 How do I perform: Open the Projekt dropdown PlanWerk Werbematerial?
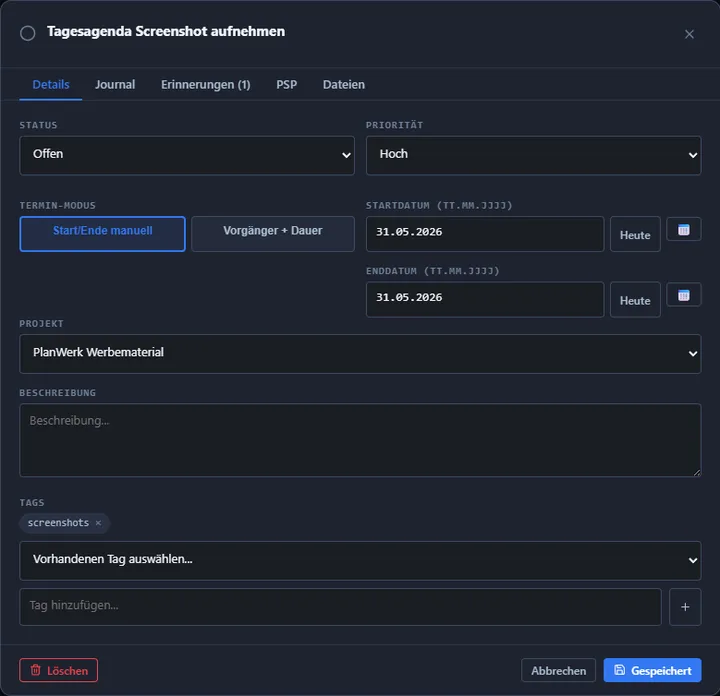coord(360,354)
